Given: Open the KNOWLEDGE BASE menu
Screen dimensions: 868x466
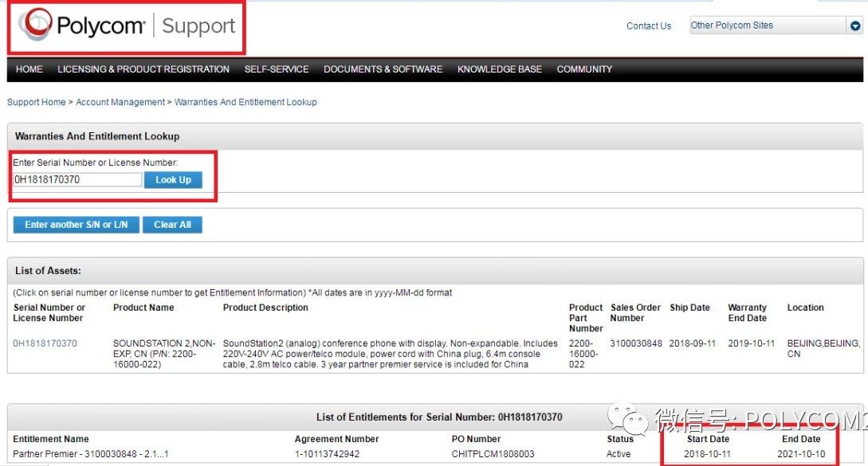Looking at the screenshot, I should (499, 69).
